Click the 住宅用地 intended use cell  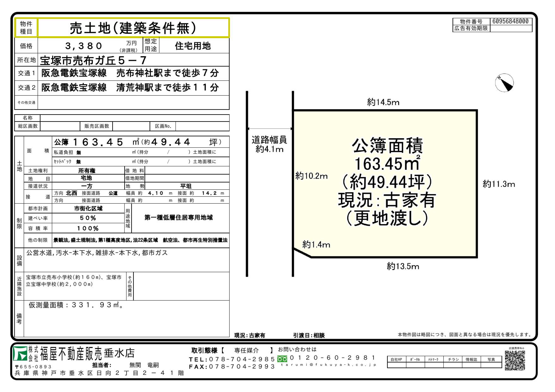[193, 46]
